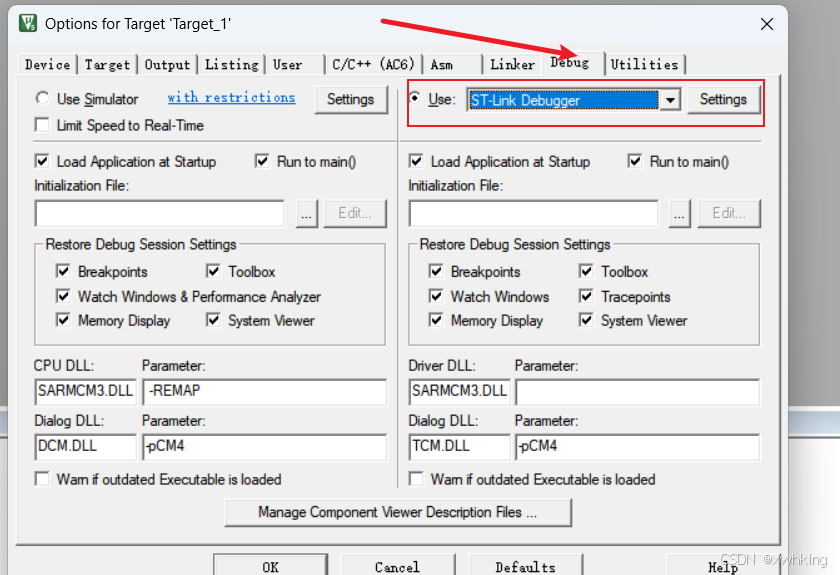Toggle Watch Windows & Performance Analyzer

pyautogui.click(x=63, y=296)
